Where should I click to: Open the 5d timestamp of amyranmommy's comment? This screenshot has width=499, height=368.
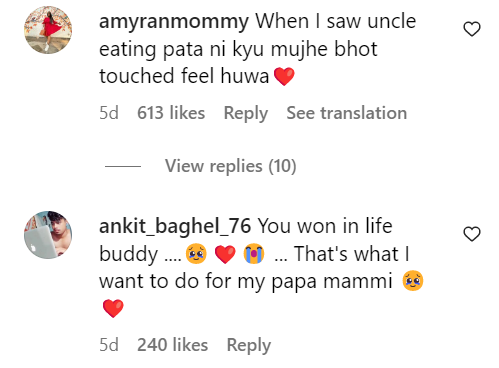click(x=109, y=113)
